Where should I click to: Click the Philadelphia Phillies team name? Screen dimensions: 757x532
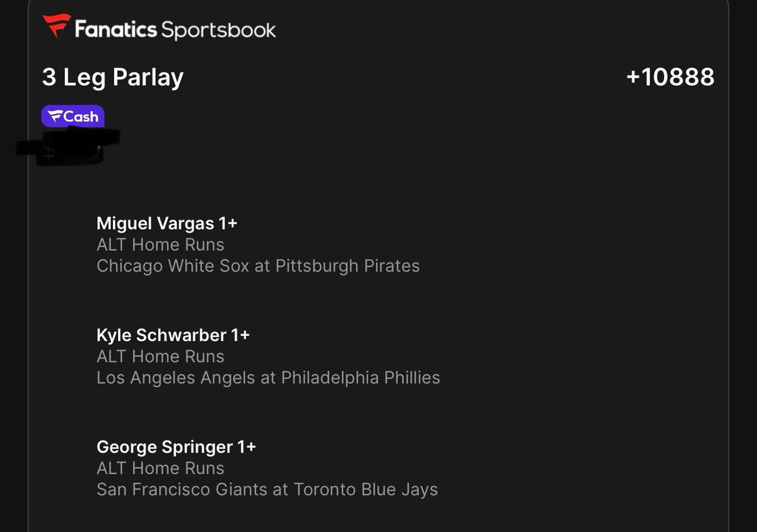point(360,378)
